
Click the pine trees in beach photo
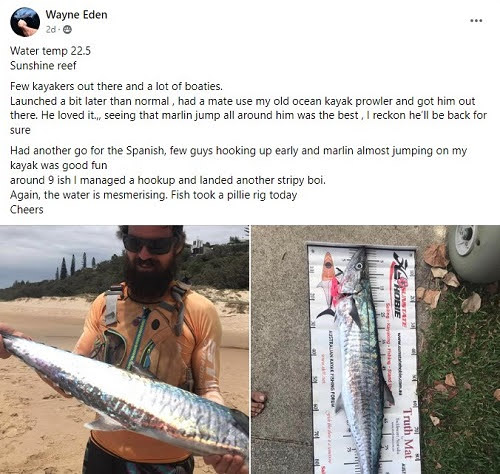[75, 265]
